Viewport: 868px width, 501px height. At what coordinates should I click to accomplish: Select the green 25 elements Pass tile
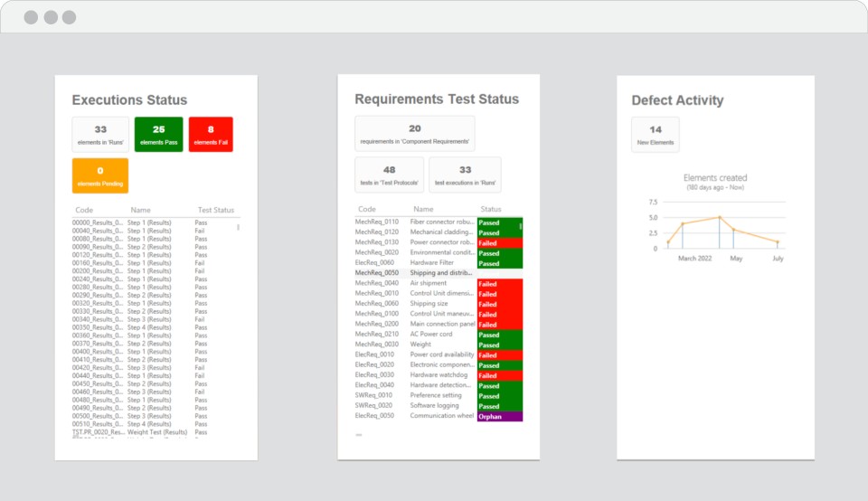pyautogui.click(x=158, y=135)
